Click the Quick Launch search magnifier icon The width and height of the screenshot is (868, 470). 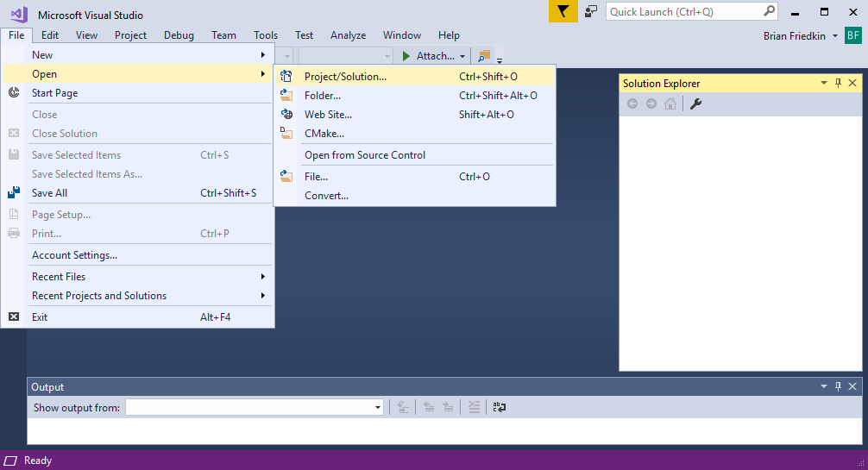click(x=769, y=11)
